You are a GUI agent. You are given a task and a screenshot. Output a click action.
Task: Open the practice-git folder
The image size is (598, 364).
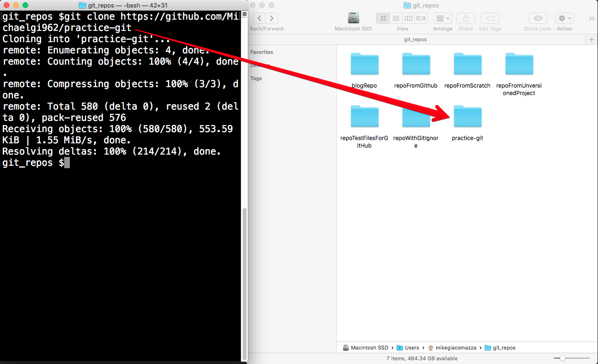click(x=467, y=118)
